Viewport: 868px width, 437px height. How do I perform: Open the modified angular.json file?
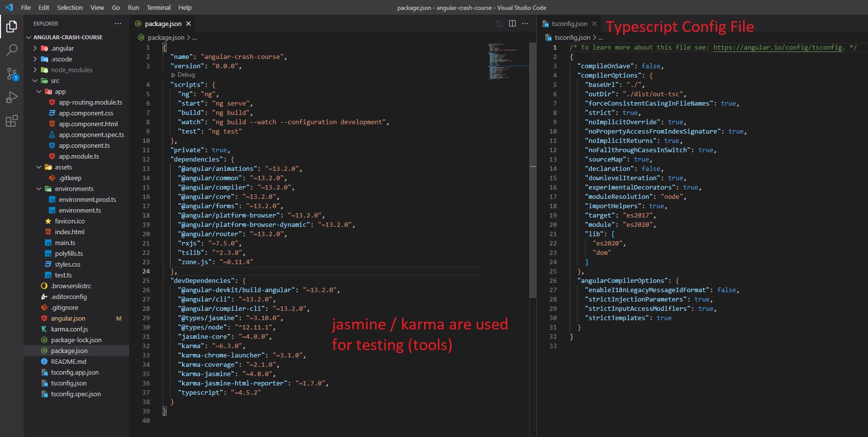click(x=76, y=318)
